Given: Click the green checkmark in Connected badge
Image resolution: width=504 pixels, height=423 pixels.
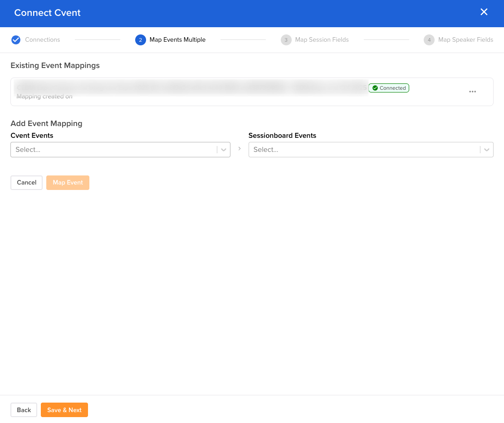Looking at the screenshot, I should click(x=375, y=88).
